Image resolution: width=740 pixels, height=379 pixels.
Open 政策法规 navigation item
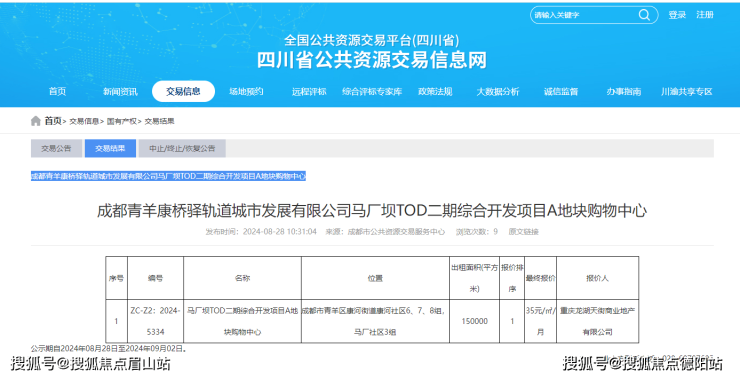click(435, 92)
